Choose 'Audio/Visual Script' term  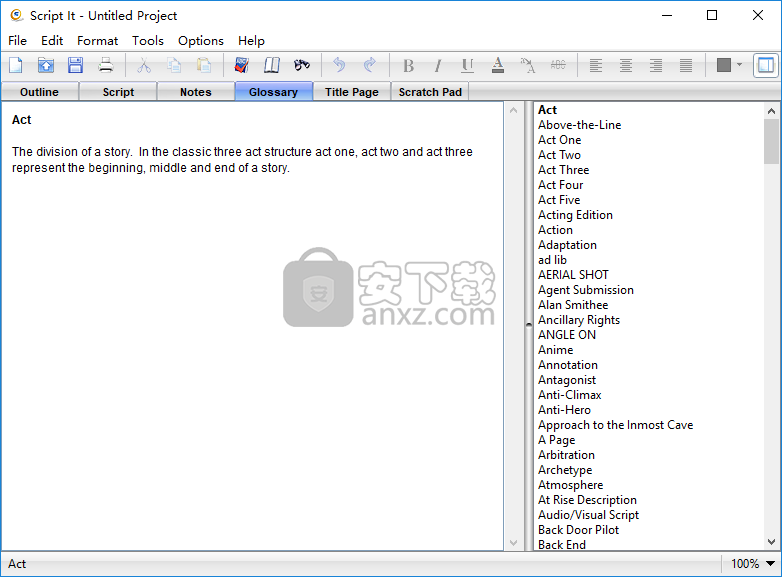[588, 515]
